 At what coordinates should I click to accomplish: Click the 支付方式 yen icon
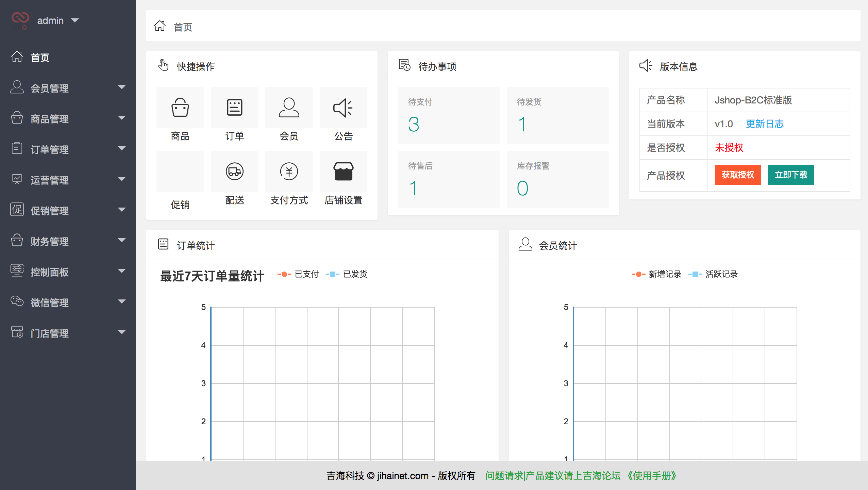pyautogui.click(x=289, y=171)
